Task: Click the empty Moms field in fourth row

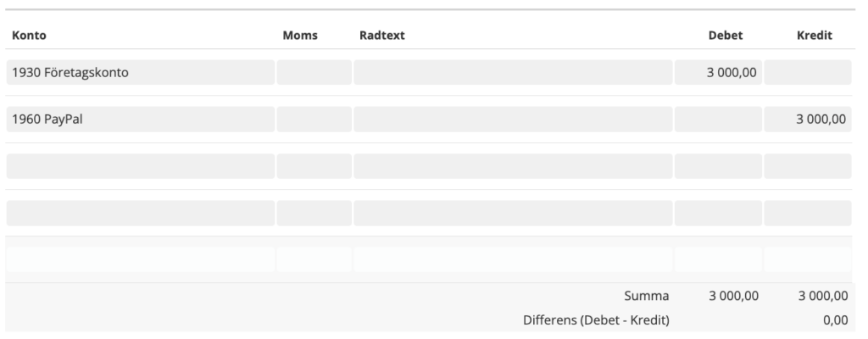Action: click(314, 213)
